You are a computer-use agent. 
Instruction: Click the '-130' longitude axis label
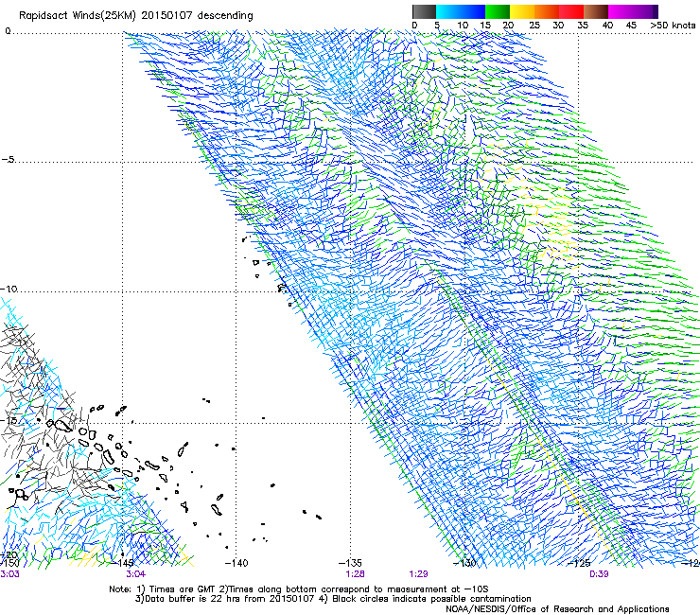click(x=464, y=563)
